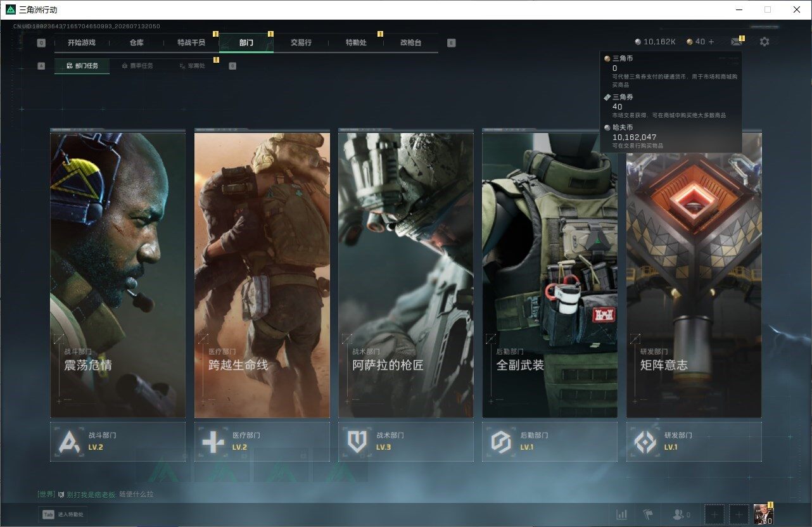Click the 后勤部门 hexagon icon
The width and height of the screenshot is (812, 527).
click(501, 441)
